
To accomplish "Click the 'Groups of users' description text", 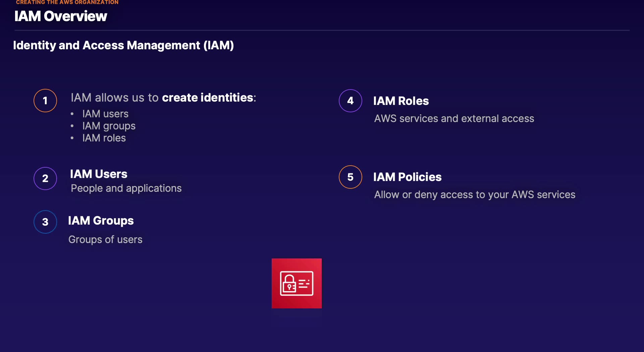I will tap(105, 239).
